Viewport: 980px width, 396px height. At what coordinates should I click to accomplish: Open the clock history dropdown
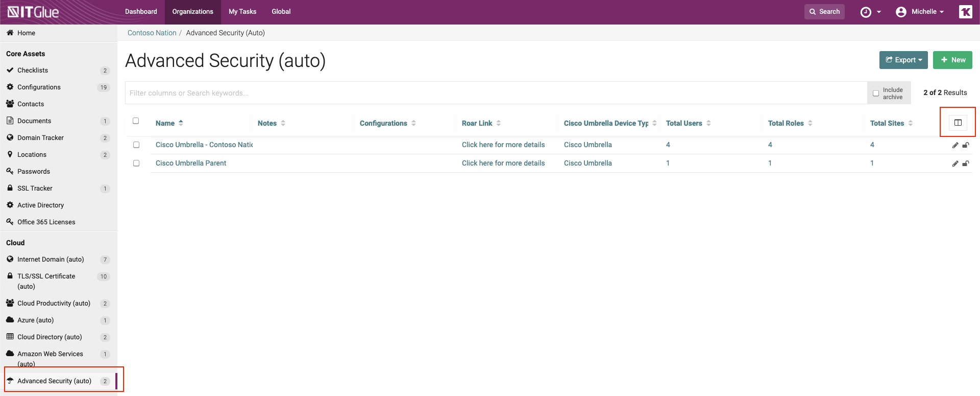coord(871,12)
